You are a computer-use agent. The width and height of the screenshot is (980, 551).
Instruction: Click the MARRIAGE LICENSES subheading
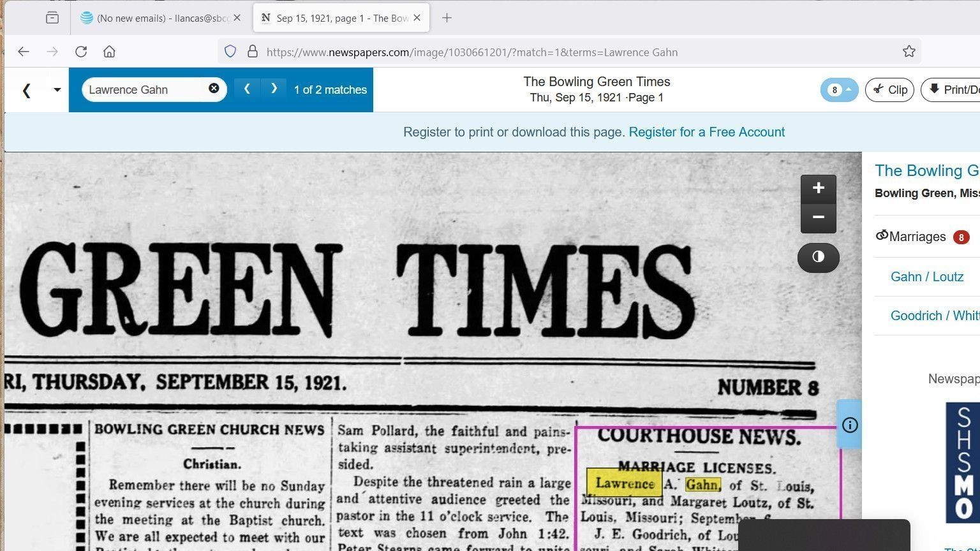pos(697,467)
